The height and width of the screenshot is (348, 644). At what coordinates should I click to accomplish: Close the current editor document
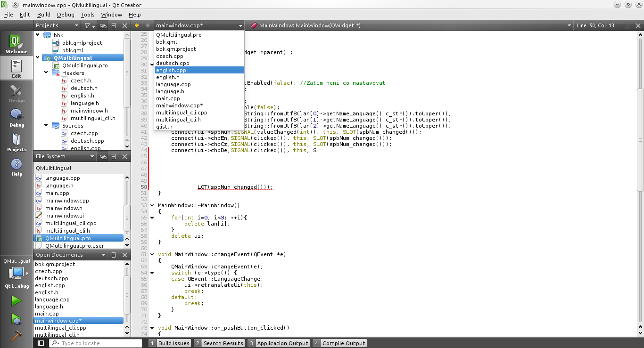(x=637, y=25)
